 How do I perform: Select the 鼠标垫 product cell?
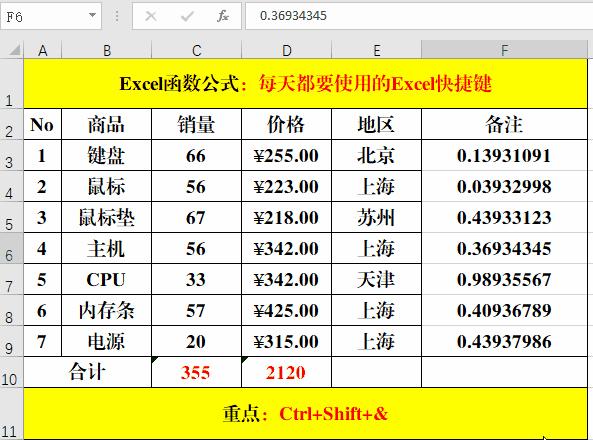click(x=106, y=217)
